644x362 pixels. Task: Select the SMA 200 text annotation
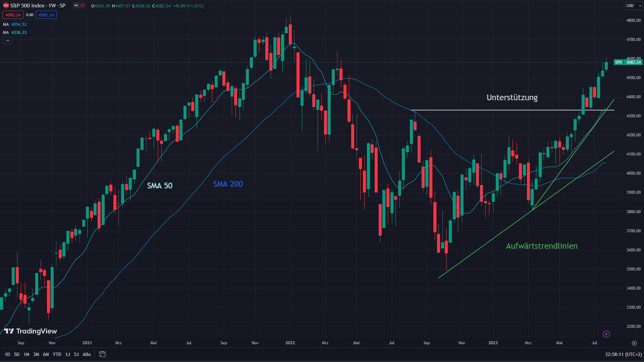(x=228, y=184)
